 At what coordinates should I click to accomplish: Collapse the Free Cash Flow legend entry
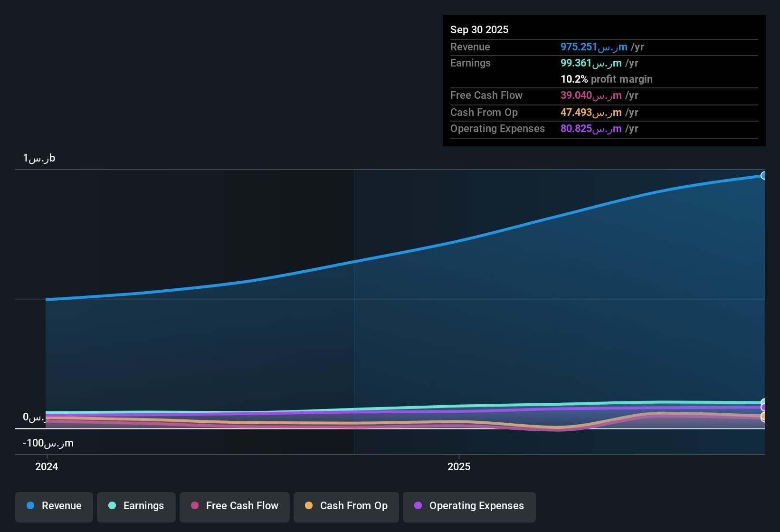point(234,506)
